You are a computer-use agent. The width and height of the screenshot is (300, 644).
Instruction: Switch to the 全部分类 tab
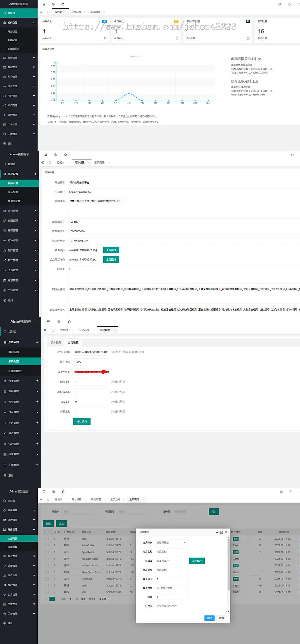coord(115,499)
